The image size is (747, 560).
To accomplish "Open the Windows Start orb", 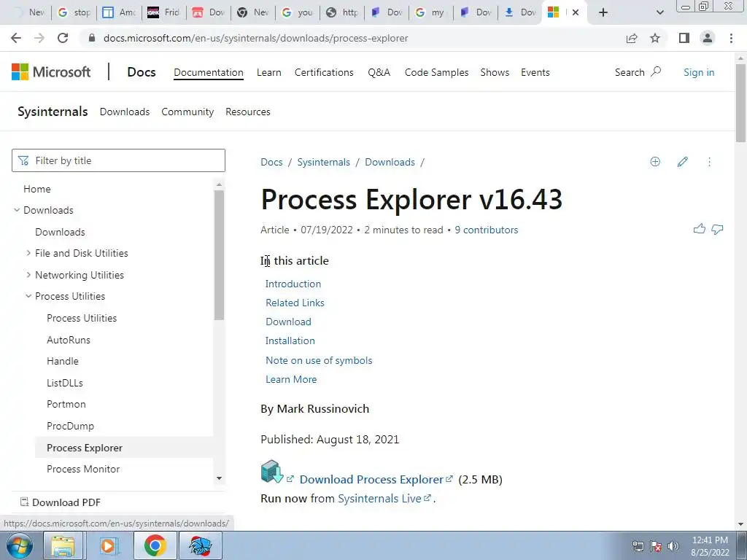I will pos(20,545).
